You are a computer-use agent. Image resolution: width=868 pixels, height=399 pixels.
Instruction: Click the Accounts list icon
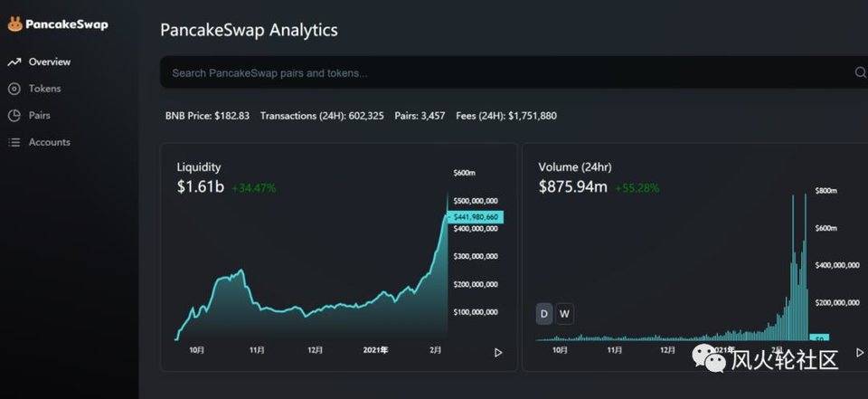coord(14,142)
